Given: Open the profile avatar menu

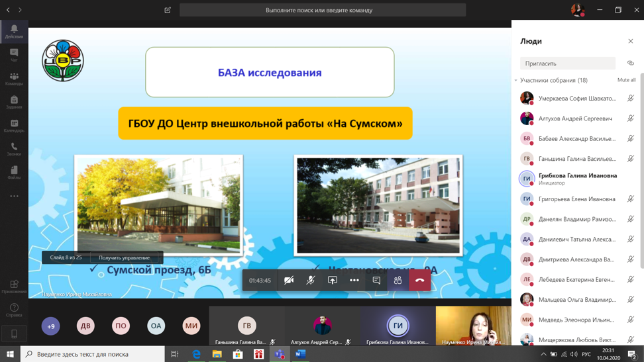Looking at the screenshot, I should point(578,10).
